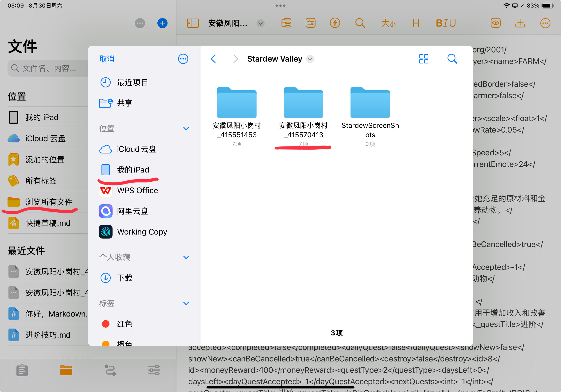Select 共享 in picker sidebar
Screen dimensions: 561x392
[x=144, y=103]
